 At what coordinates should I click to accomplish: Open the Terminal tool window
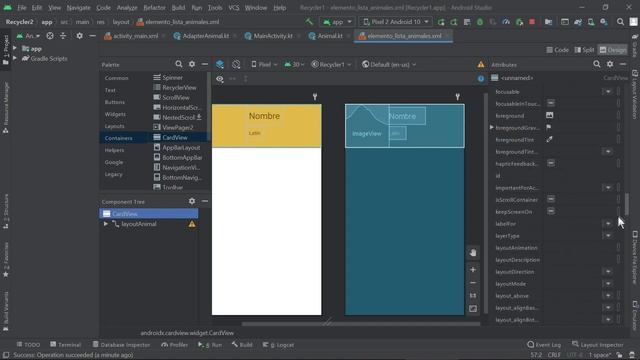click(65, 345)
